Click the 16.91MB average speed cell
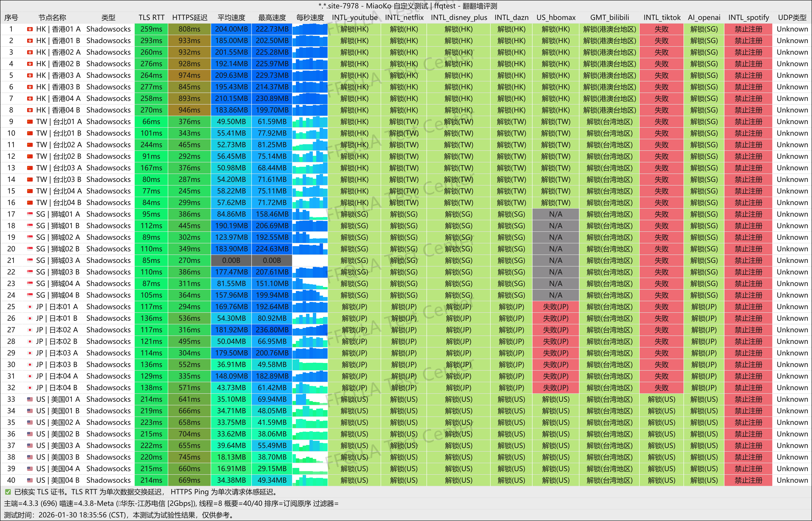Image resolution: width=812 pixels, height=521 pixels. [x=231, y=469]
